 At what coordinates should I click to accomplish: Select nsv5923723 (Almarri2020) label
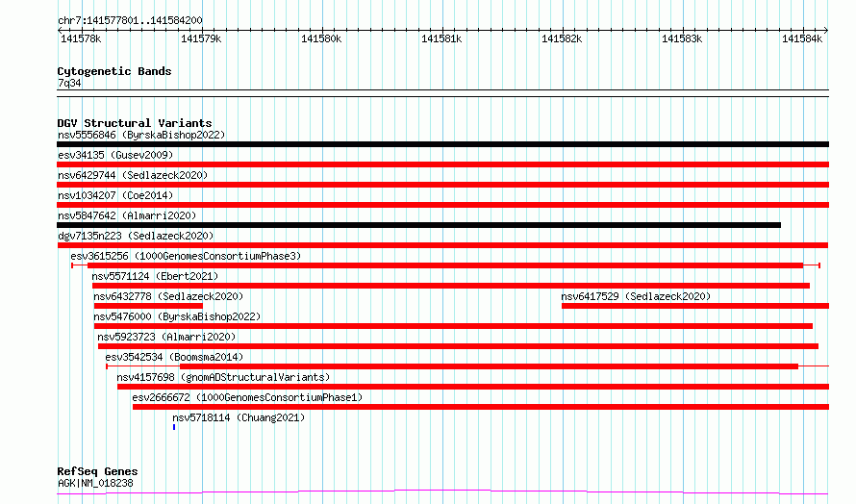pyautogui.click(x=166, y=337)
